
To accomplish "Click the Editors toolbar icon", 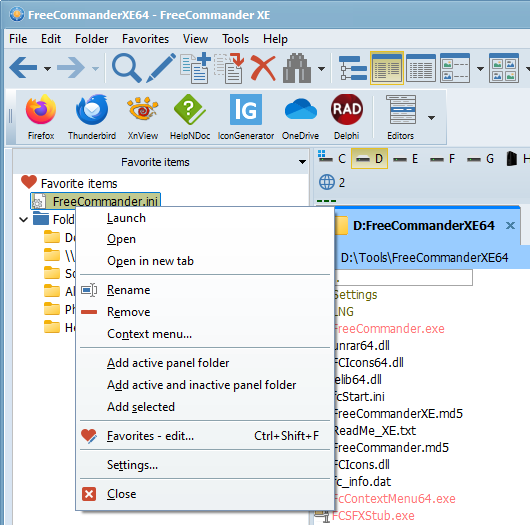I will pyautogui.click(x=401, y=117).
